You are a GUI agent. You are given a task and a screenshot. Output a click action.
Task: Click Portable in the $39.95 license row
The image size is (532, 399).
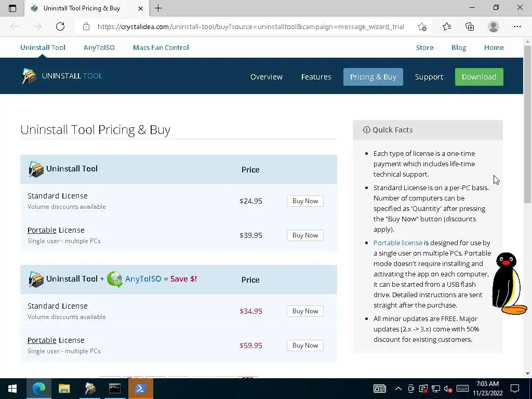(42, 230)
